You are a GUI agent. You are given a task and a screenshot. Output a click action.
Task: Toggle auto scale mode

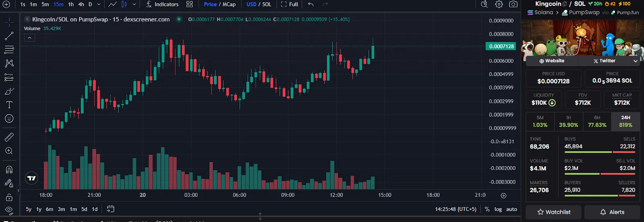click(x=512, y=209)
